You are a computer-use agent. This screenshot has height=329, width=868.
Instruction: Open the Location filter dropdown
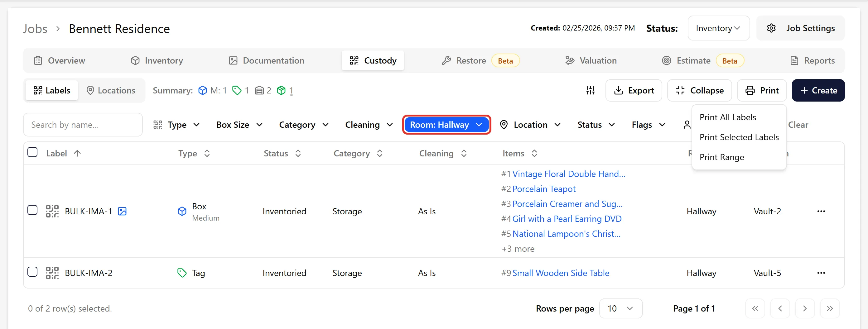pyautogui.click(x=530, y=125)
